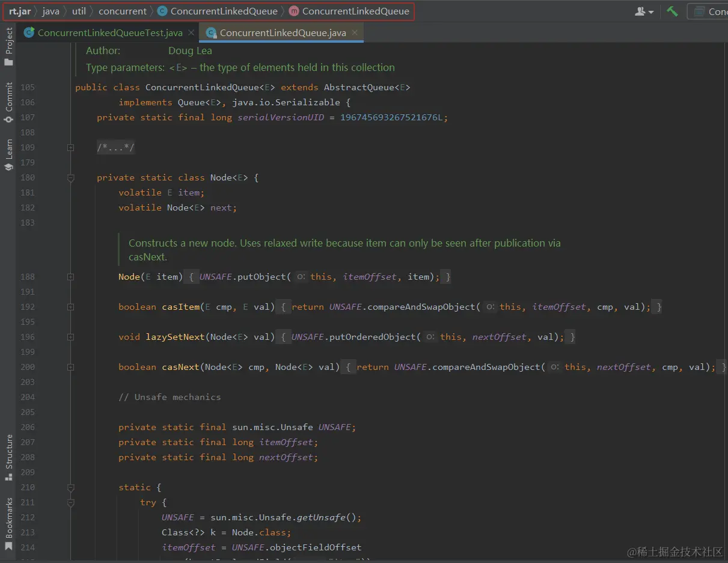
Task: Click the concurrent breadcrumb segment
Action: 123,11
